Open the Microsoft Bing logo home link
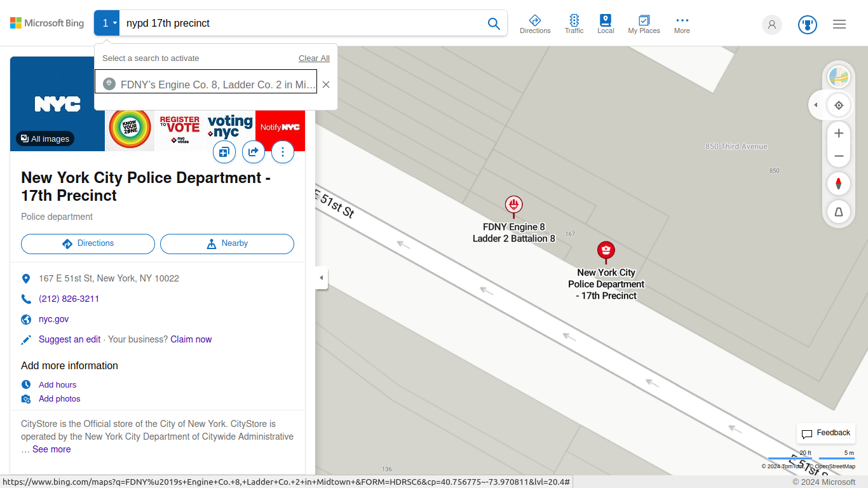The image size is (868, 488). [47, 24]
